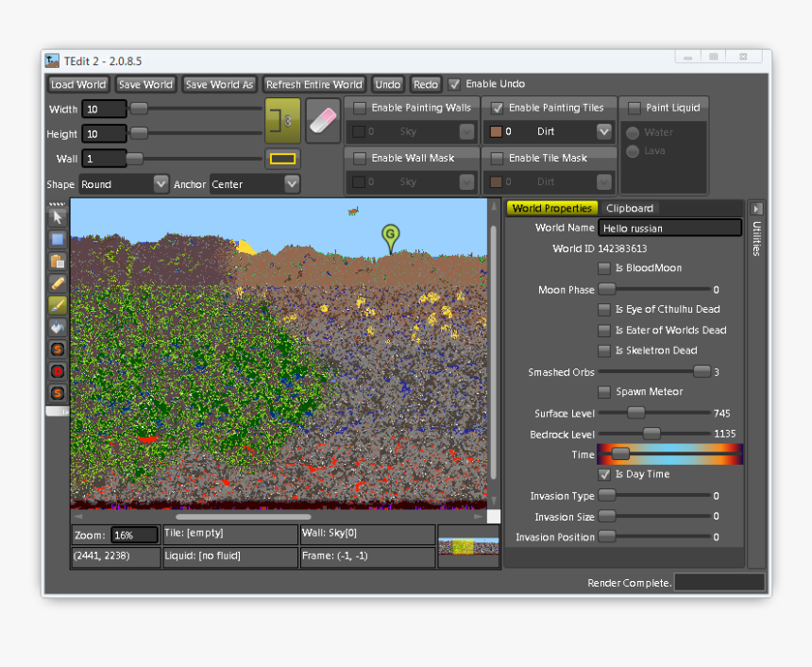Switch to the Clipboard tab

pyautogui.click(x=630, y=208)
